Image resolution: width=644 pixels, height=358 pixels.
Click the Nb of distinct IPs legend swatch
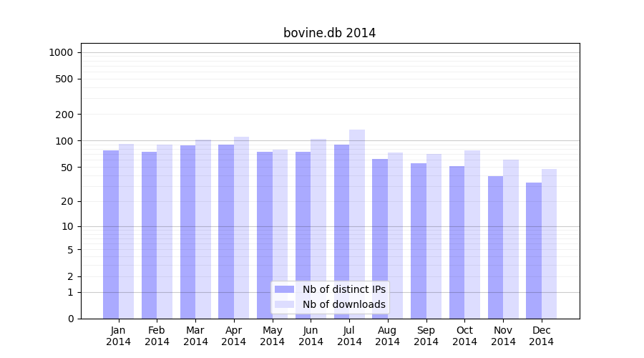pyautogui.click(x=284, y=289)
